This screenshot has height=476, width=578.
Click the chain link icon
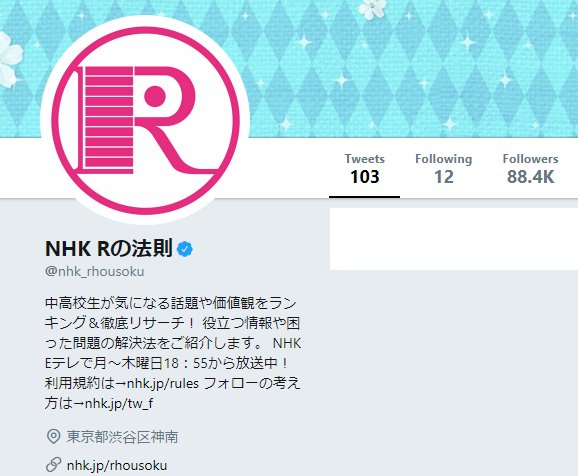point(53,465)
